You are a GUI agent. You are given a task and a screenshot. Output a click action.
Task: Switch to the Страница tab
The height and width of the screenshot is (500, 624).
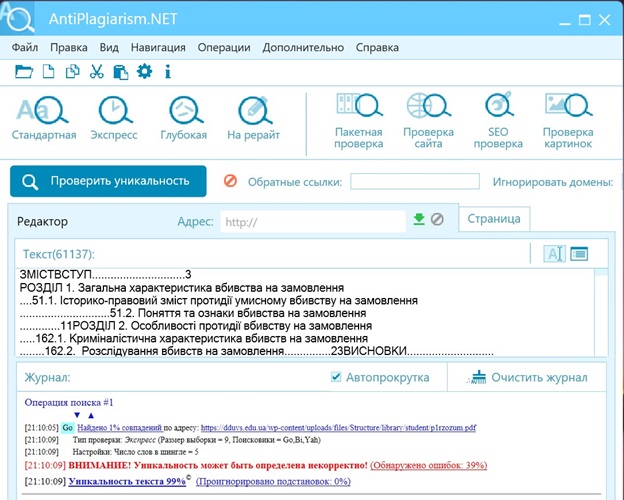[x=494, y=219]
